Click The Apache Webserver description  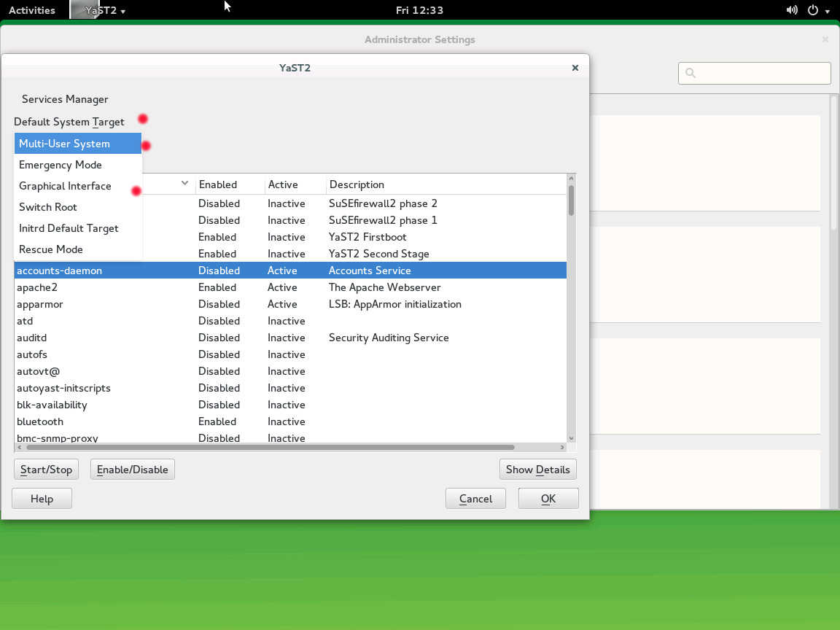[x=385, y=287]
